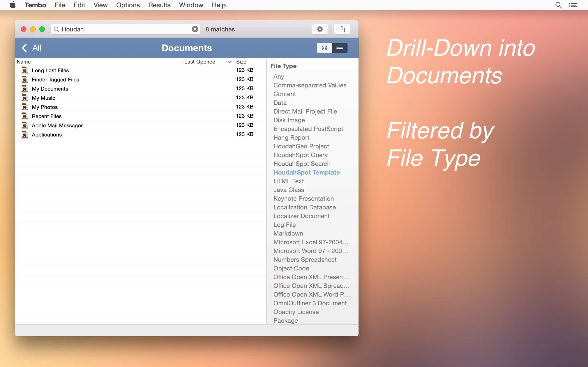Click the Houdah search input field
588x367 pixels.
click(x=125, y=29)
